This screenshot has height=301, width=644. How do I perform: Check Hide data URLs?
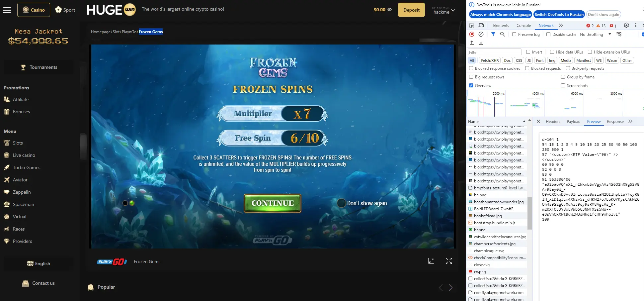pyautogui.click(x=552, y=52)
